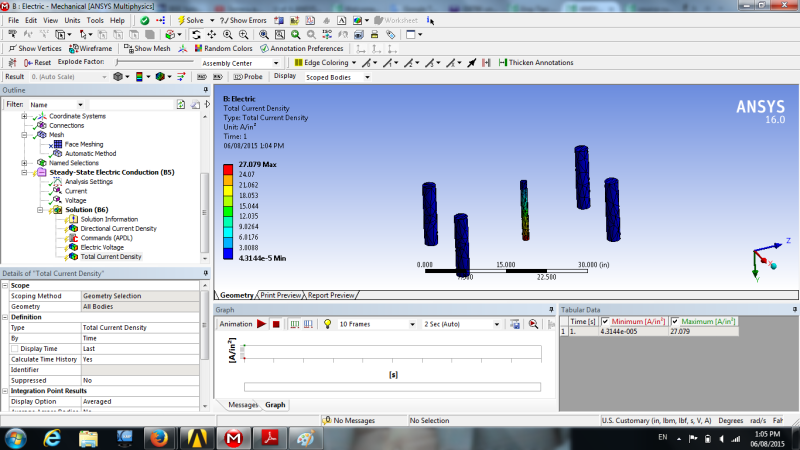Image resolution: width=800 pixels, height=450 pixels.
Task: Open the Edit menu
Action: pos(31,20)
